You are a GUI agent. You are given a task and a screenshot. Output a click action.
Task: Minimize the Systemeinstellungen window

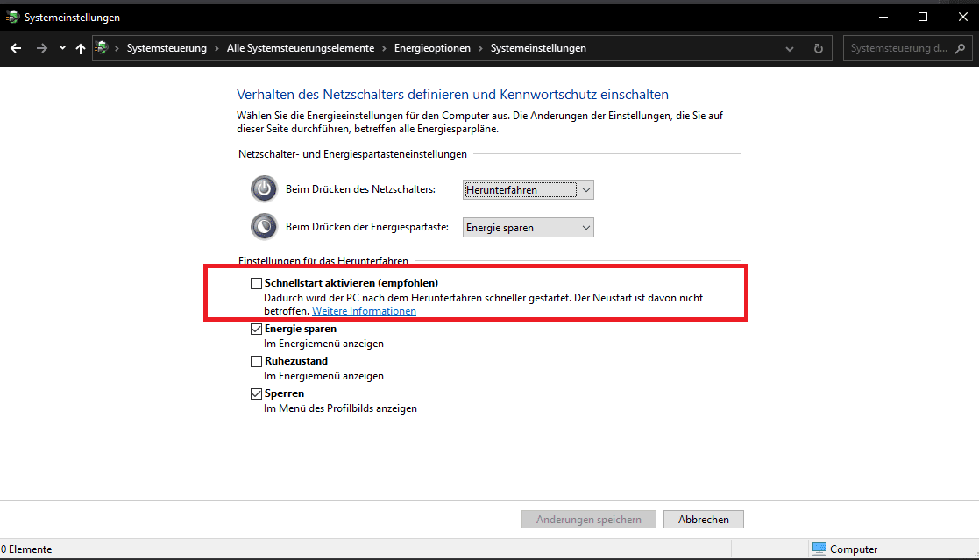point(883,17)
